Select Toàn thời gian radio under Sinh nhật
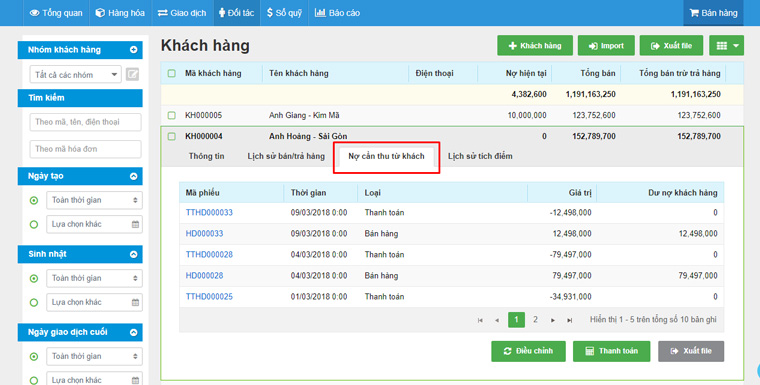 (34, 278)
